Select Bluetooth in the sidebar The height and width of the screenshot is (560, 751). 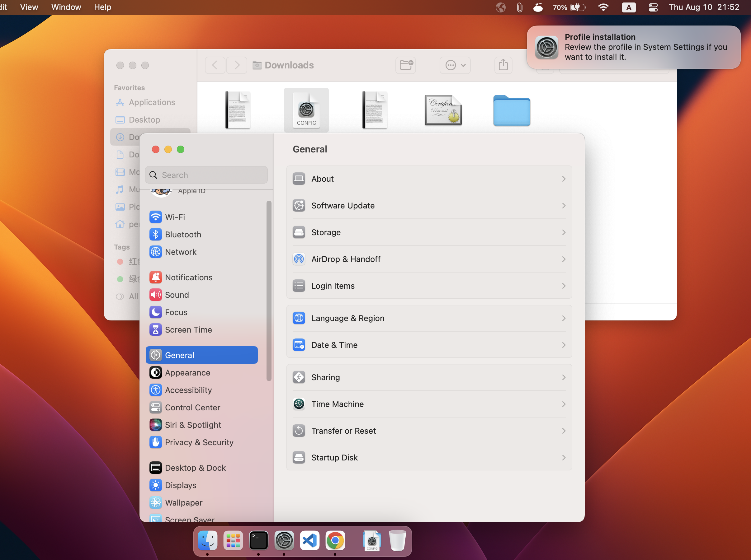pos(182,235)
